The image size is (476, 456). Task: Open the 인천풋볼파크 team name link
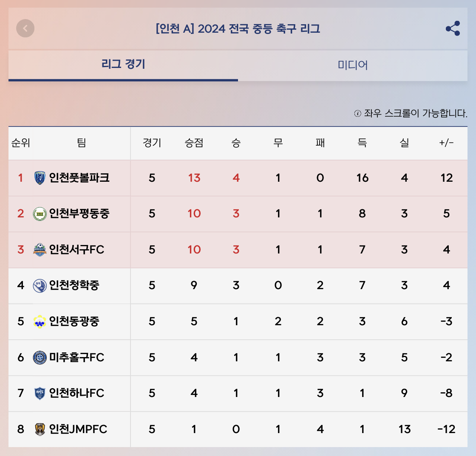point(79,178)
